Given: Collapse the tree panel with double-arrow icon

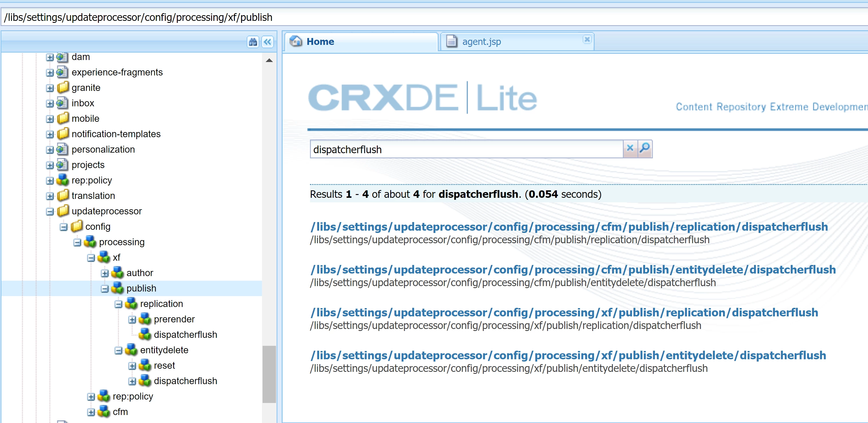Looking at the screenshot, I should click(x=267, y=42).
